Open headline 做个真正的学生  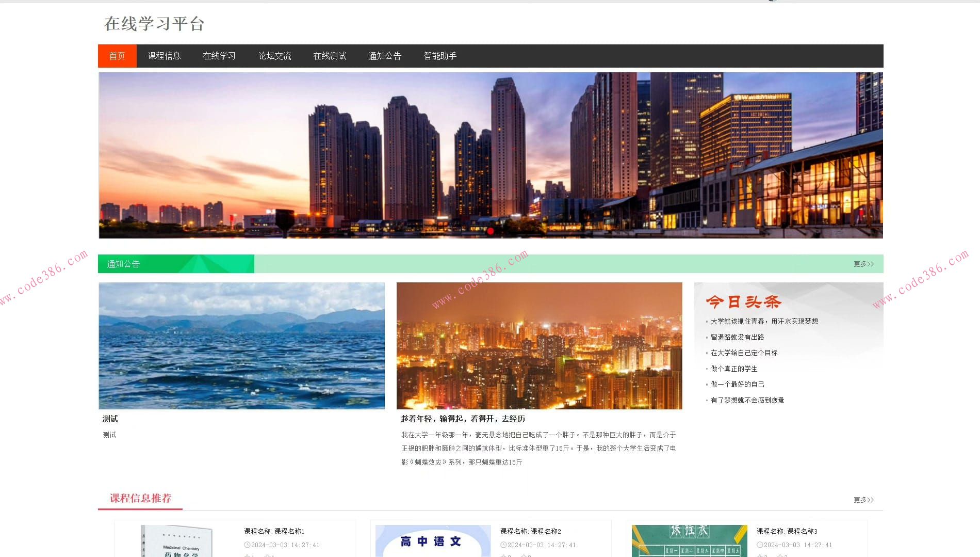734,369
